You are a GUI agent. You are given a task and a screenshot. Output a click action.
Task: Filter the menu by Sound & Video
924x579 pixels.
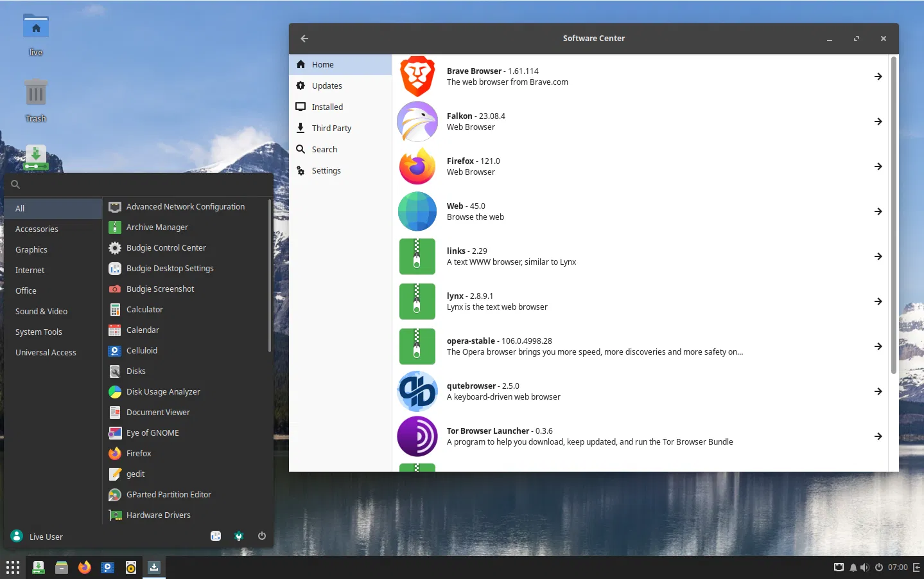53,311
